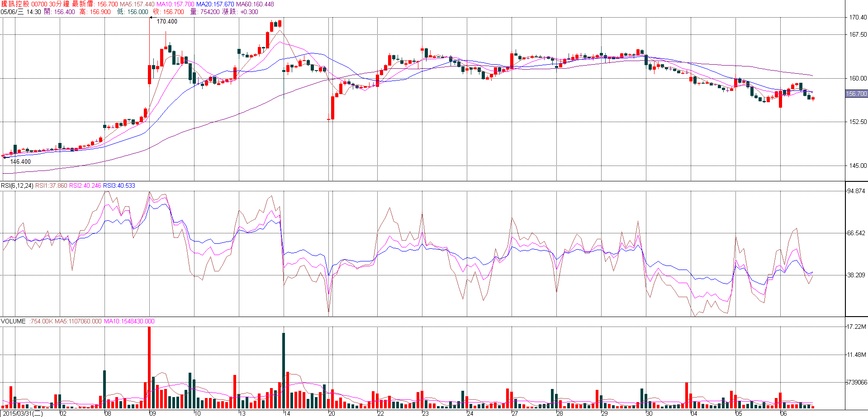Click the 170.400 high price marker
Image resolution: width=868 pixels, height=417 pixels.
coord(166,21)
